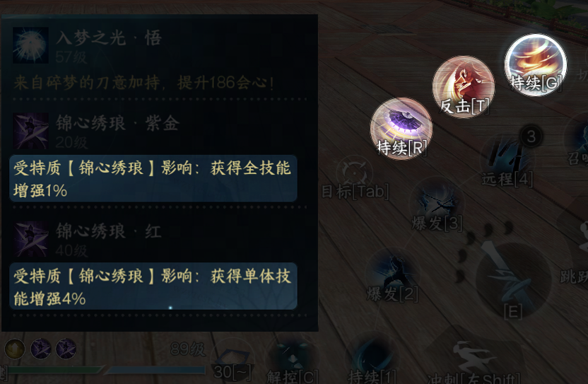Click the 全技能增强1% effect description
588x384 pixels.
point(153,178)
